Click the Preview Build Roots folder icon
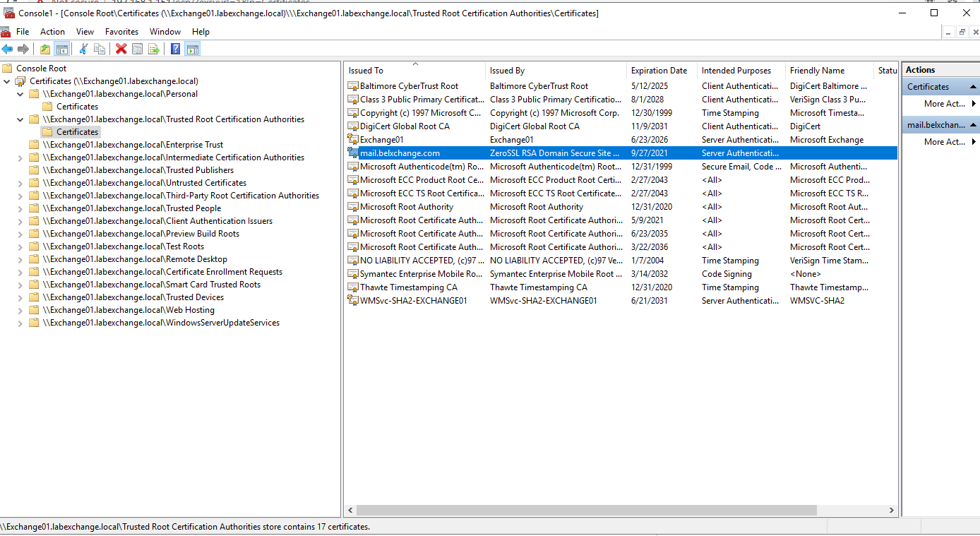 [34, 234]
